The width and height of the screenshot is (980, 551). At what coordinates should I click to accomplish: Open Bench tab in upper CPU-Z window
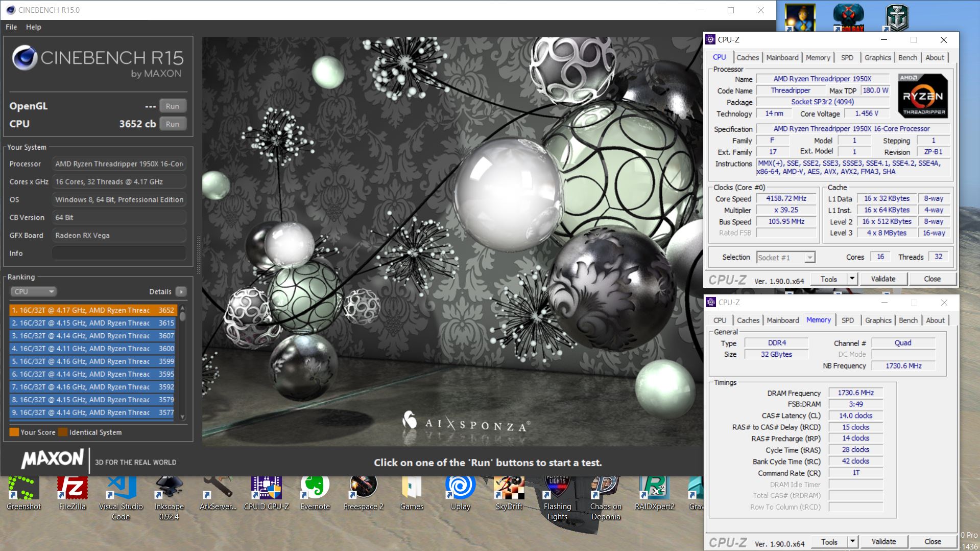pos(907,58)
